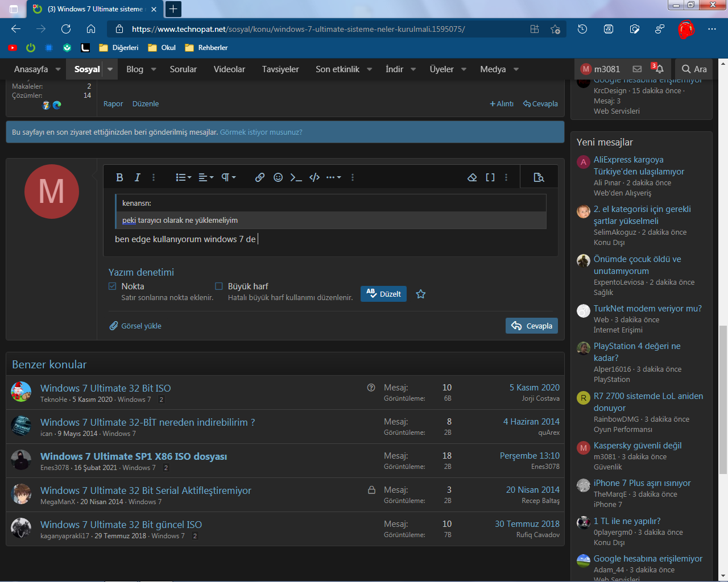Click the 'Görmek istiyor musunuz?' link
Image resolution: width=728 pixels, height=582 pixels.
point(261,132)
